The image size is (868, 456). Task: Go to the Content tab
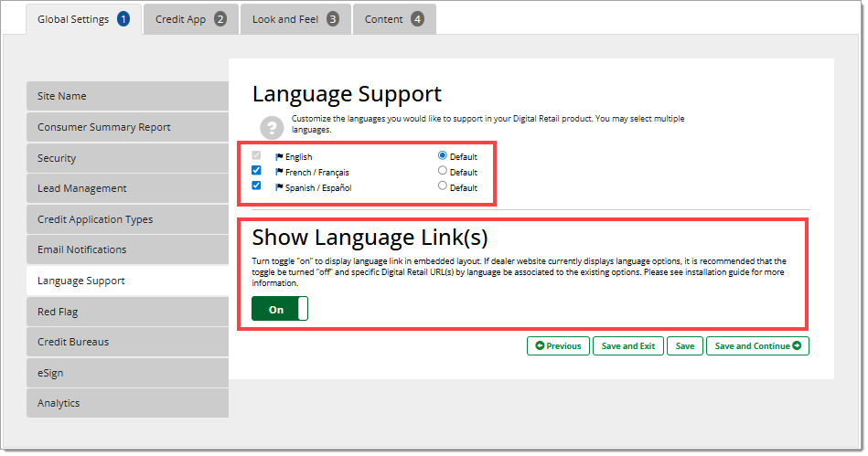(x=393, y=19)
